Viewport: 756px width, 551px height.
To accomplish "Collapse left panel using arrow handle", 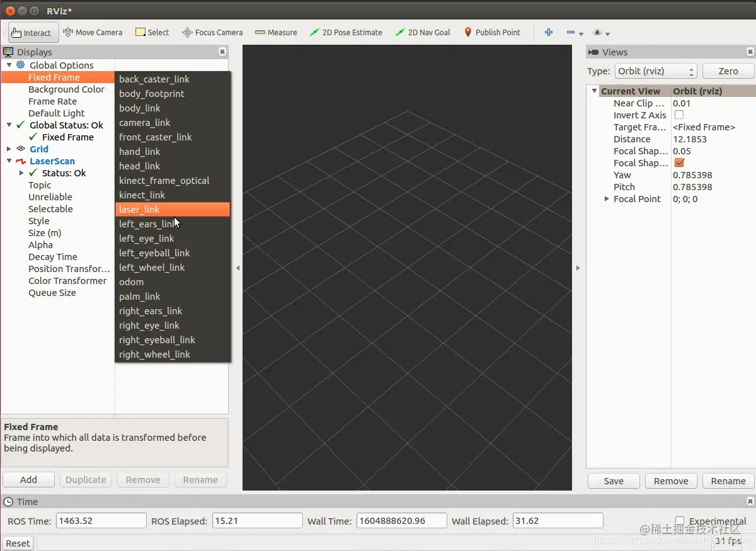I will click(238, 268).
